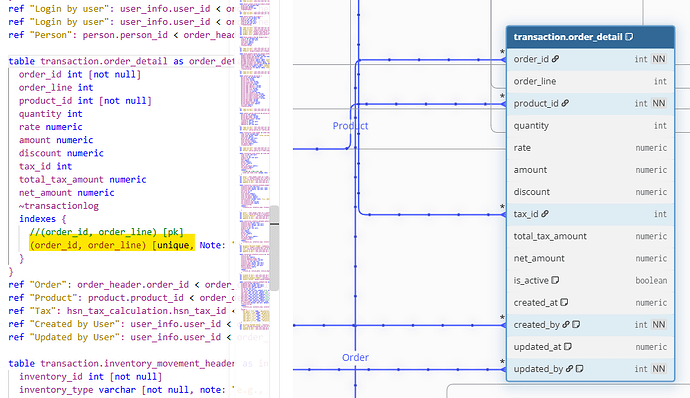Click the ref "Person" code line

(121, 35)
